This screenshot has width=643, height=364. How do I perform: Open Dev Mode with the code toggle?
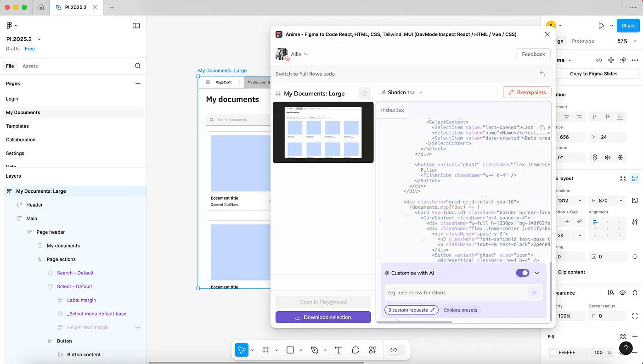394,350
